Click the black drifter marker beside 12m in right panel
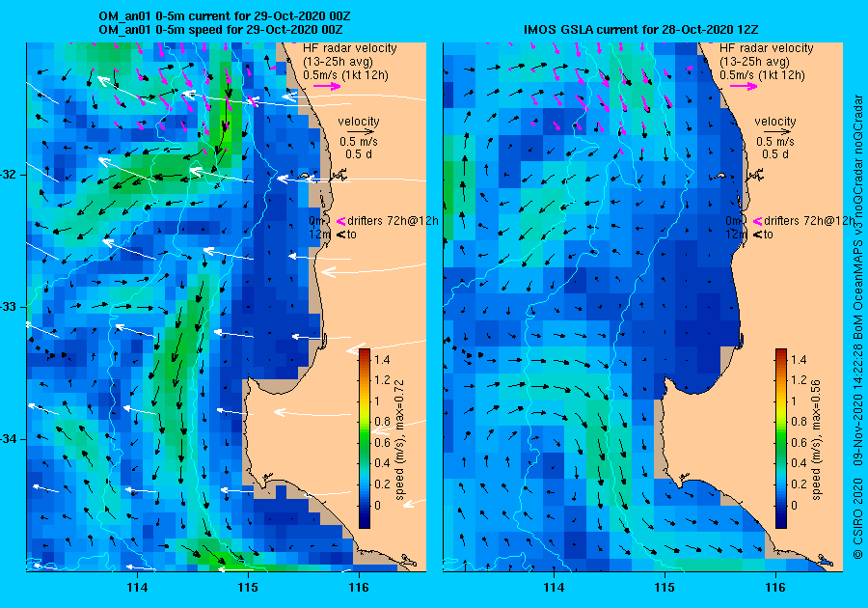The width and height of the screenshot is (868, 608). pyautogui.click(x=757, y=235)
